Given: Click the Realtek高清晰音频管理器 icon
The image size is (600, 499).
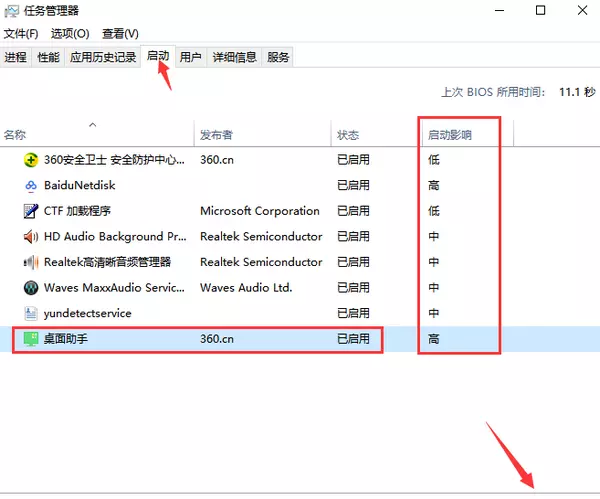Looking at the screenshot, I should pyautogui.click(x=31, y=262).
